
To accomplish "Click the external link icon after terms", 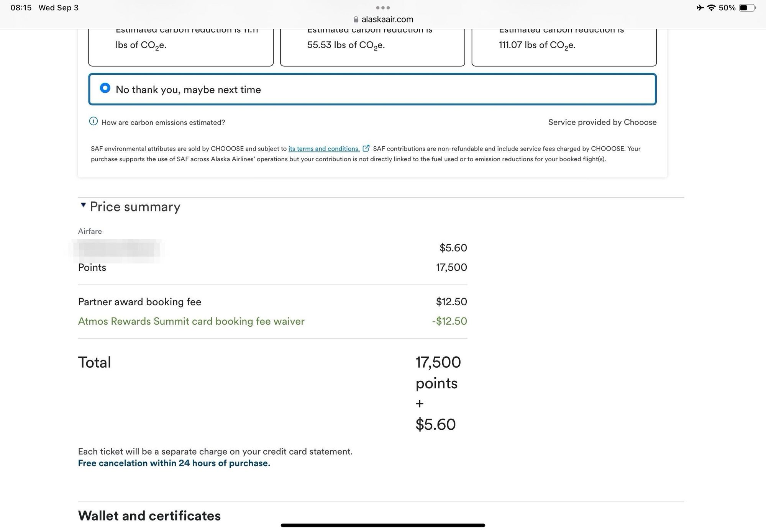I will tap(366, 148).
